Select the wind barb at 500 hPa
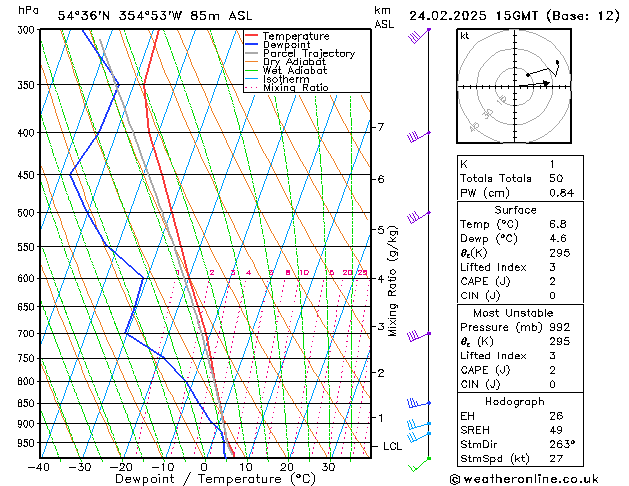The height and width of the screenshot is (486, 629). tap(418, 217)
